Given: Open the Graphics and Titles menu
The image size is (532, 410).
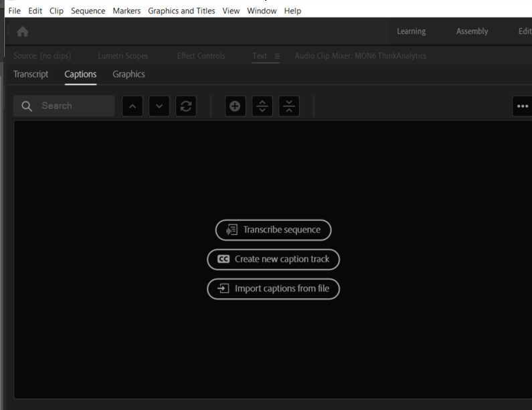Looking at the screenshot, I should [x=181, y=11].
